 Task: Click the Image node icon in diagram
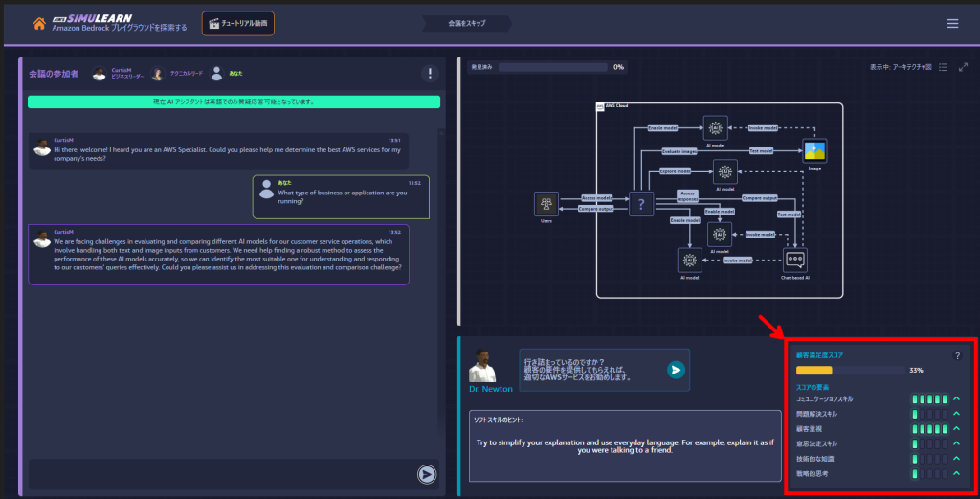[x=814, y=151]
